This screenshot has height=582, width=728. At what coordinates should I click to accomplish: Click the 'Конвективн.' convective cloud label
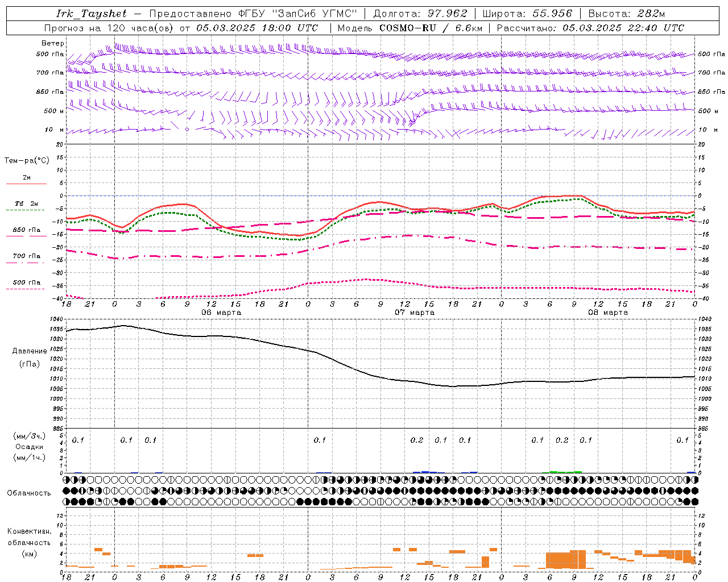29,531
